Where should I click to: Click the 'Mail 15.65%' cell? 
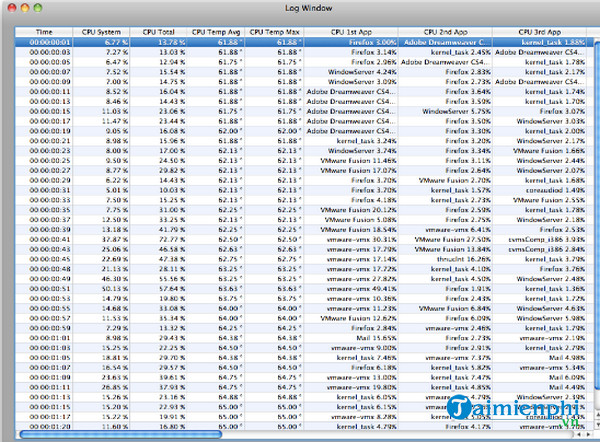(x=376, y=338)
